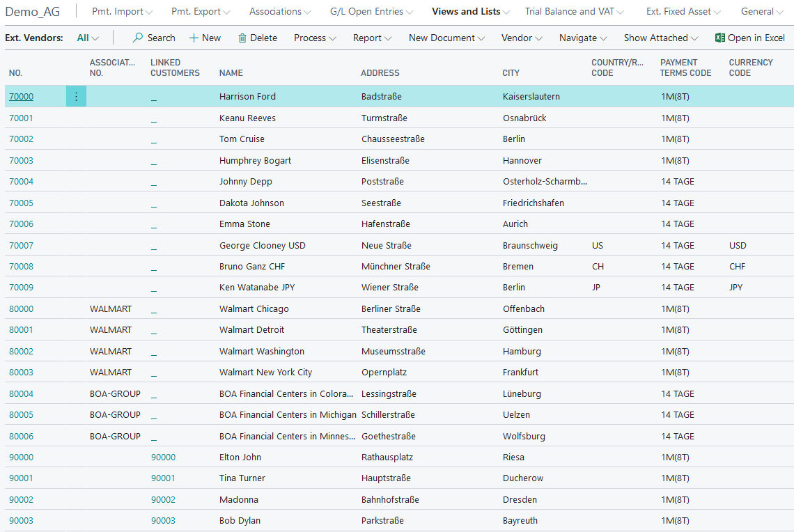
Task: Click the City column header
Action: click(x=511, y=73)
